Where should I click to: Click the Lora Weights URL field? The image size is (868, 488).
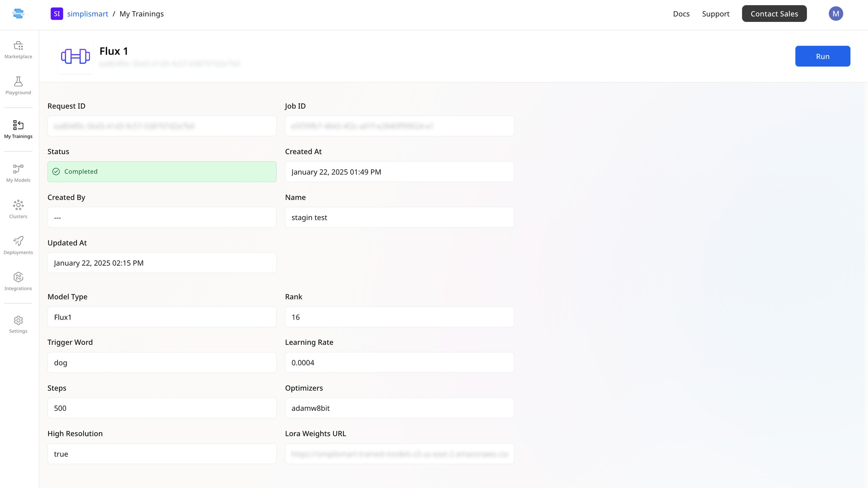399,453
